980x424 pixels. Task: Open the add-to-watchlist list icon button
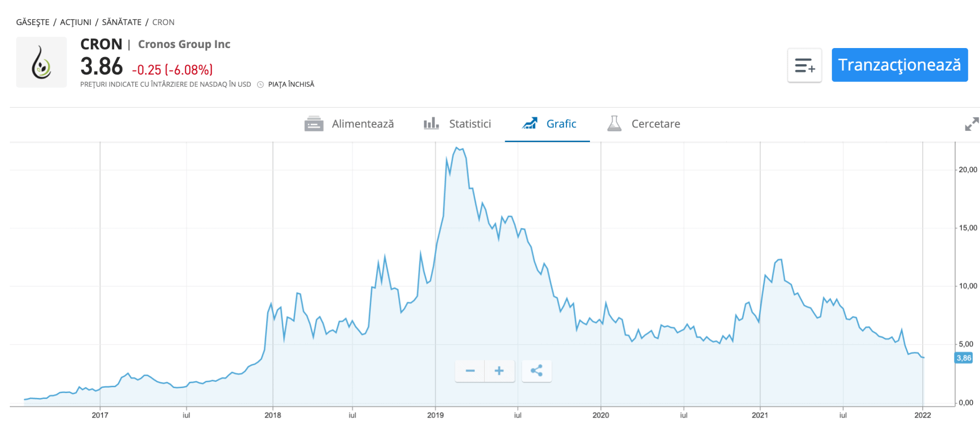pyautogui.click(x=805, y=65)
